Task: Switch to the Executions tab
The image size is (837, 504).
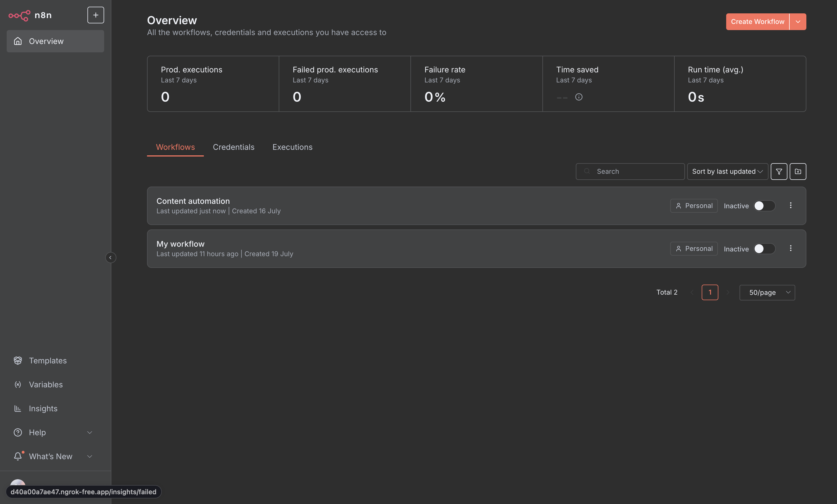Action: pyautogui.click(x=292, y=147)
